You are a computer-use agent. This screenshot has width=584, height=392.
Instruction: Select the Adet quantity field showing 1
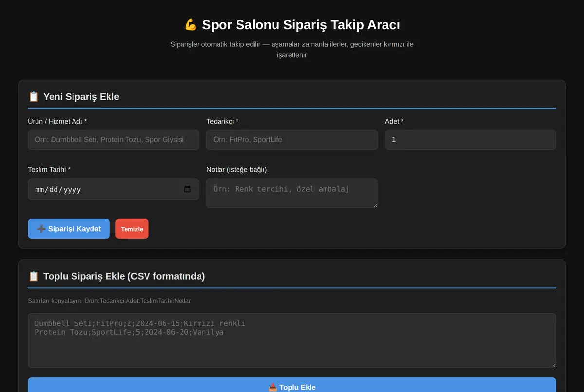pos(471,140)
